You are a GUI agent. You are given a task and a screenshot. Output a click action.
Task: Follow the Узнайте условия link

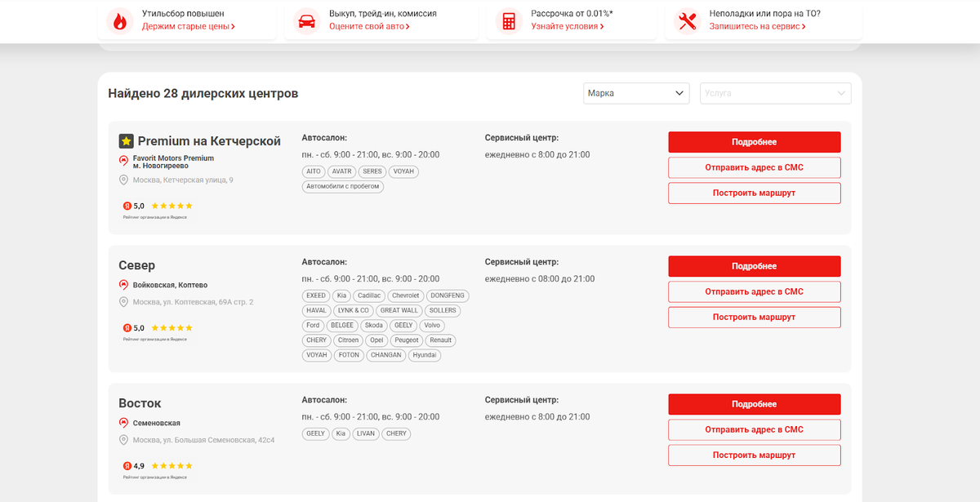tap(568, 26)
